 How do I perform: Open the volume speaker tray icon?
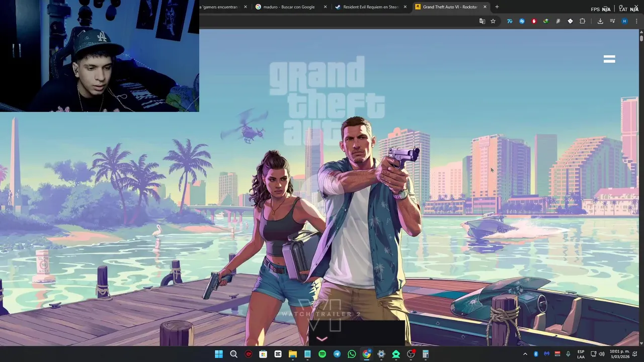click(602, 354)
